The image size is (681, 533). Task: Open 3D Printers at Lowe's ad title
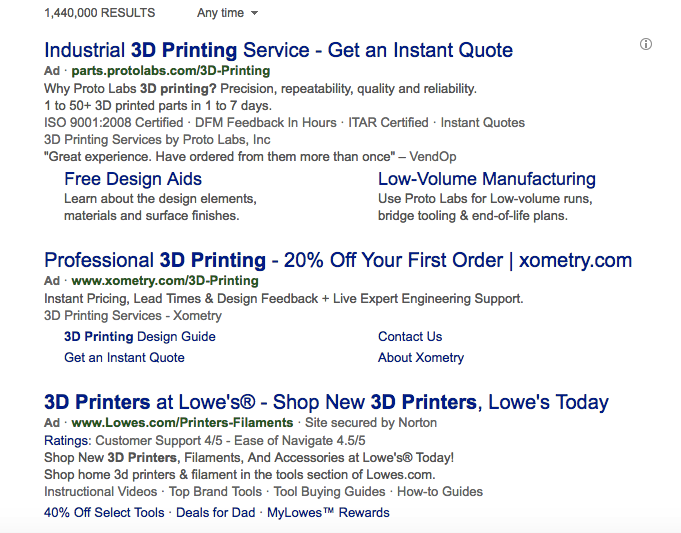tap(326, 402)
